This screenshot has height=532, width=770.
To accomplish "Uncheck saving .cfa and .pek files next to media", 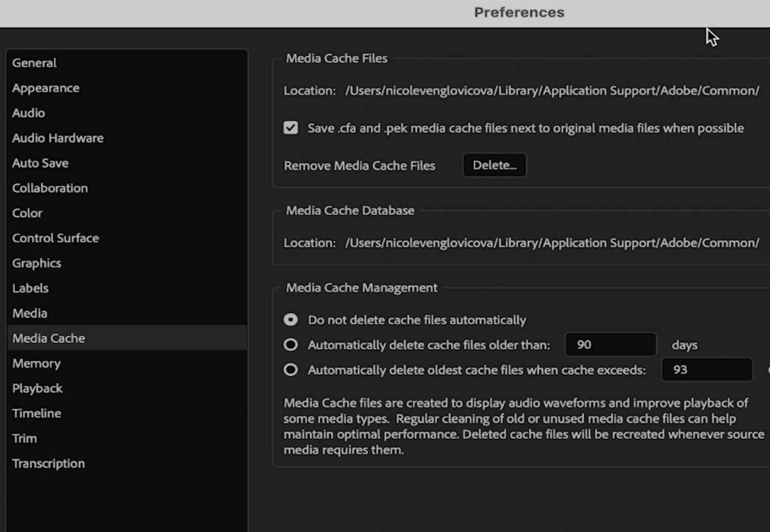I will pos(291,128).
